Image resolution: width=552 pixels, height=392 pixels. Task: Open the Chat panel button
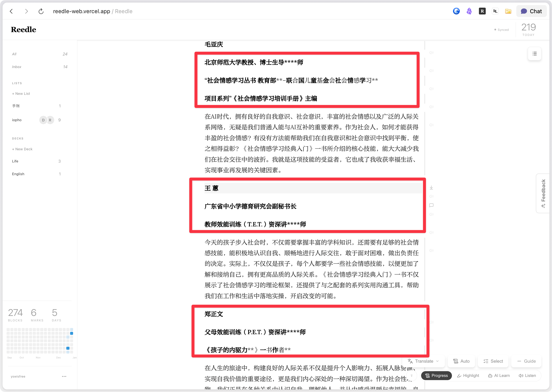click(531, 11)
